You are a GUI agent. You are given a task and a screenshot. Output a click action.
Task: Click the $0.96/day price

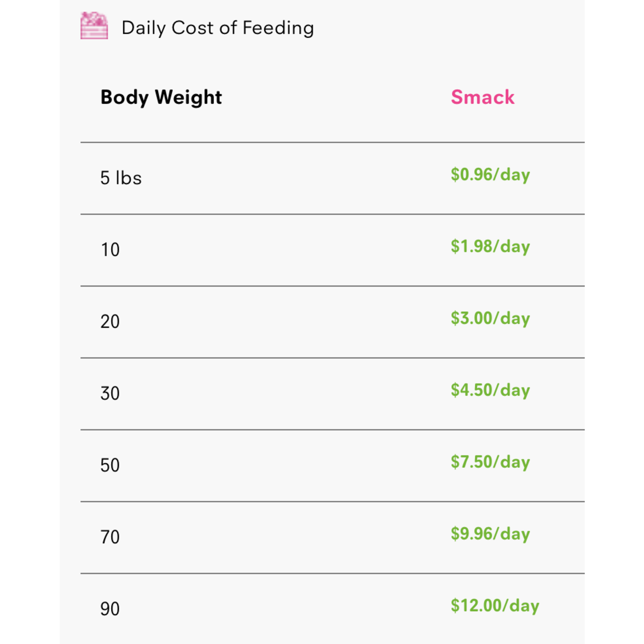tap(490, 175)
